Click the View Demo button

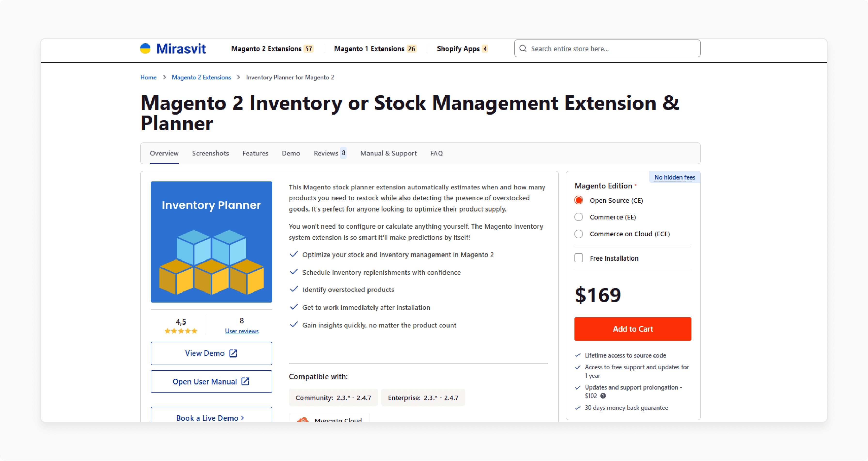(211, 353)
